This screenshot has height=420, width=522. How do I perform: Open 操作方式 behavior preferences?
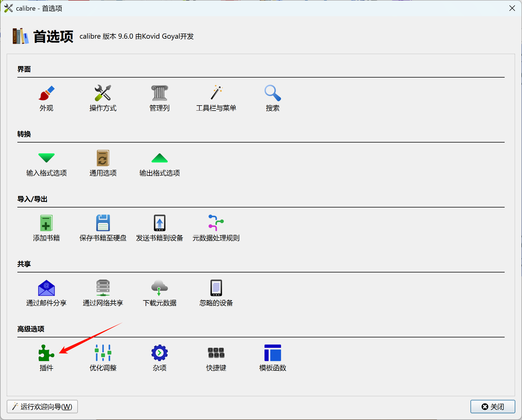pos(103,98)
